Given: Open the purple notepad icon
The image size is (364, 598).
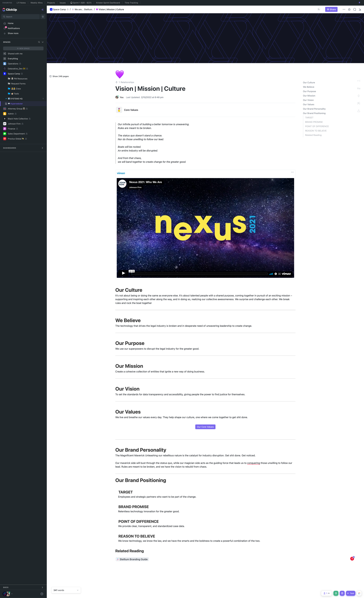Looking at the screenshot, I should pyautogui.click(x=342, y=593).
